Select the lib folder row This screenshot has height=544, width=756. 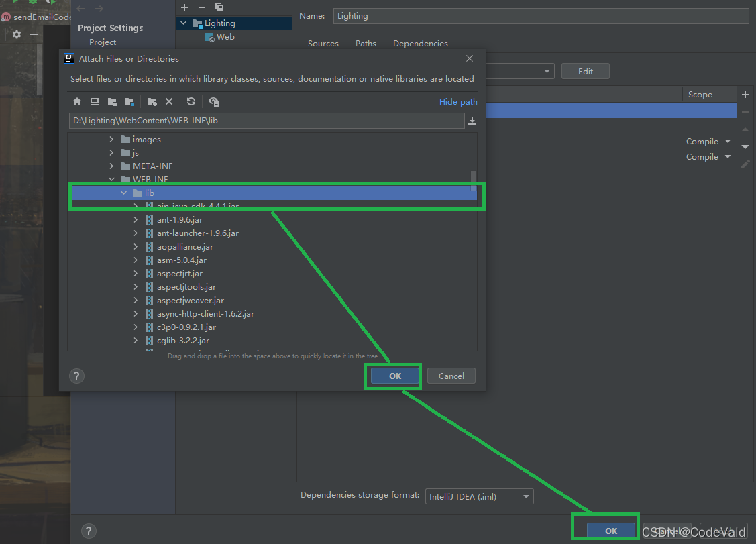pos(273,193)
